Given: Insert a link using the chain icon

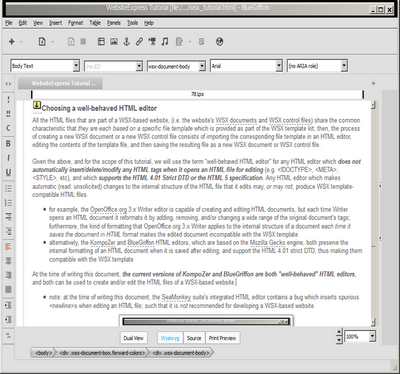Looking at the screenshot, I should pyautogui.click(x=139, y=42).
